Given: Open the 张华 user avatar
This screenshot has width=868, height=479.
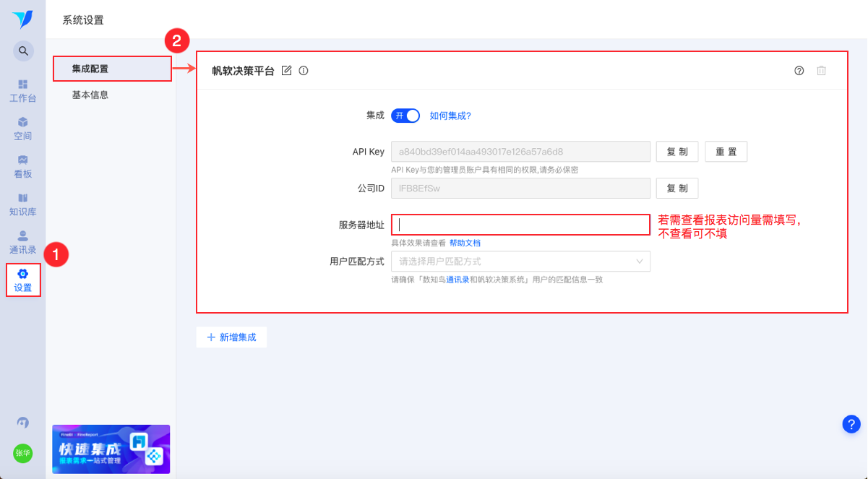Looking at the screenshot, I should [x=23, y=453].
